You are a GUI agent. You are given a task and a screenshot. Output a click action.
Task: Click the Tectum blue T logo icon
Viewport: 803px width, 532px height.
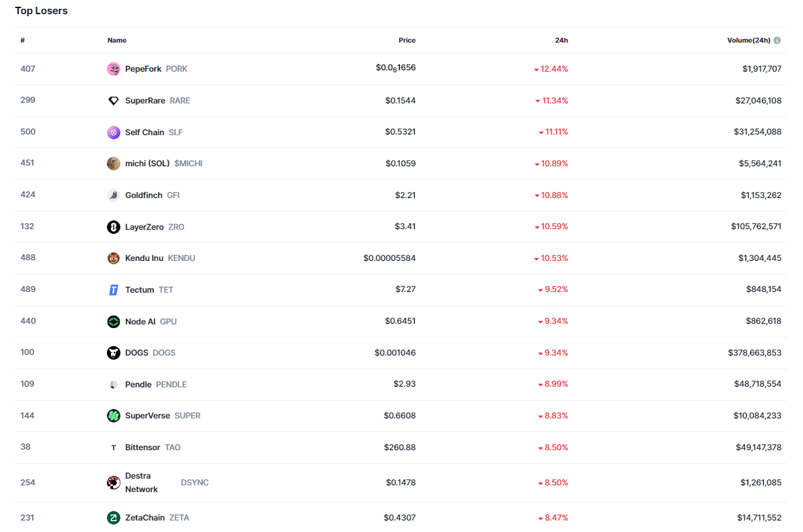(x=114, y=290)
